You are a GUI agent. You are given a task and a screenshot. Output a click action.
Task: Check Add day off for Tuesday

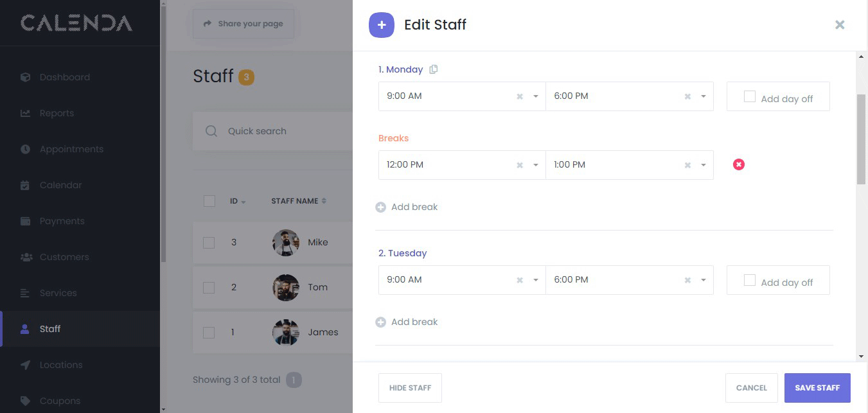tap(750, 281)
